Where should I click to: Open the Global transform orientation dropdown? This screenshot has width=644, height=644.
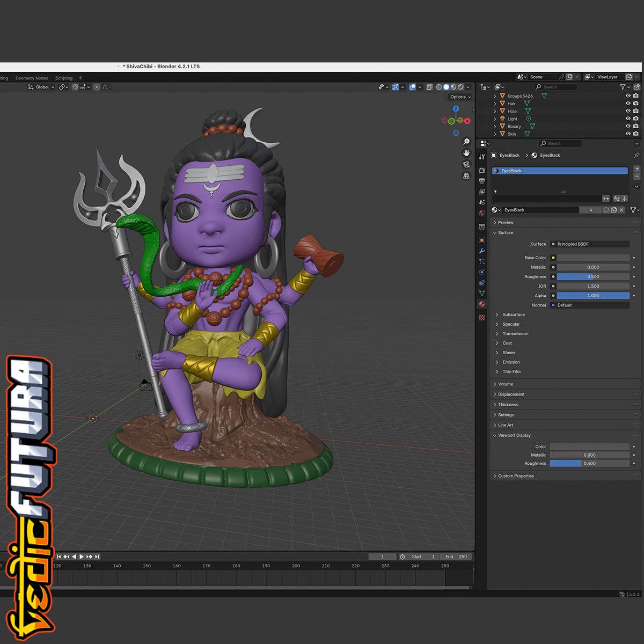coord(41,87)
